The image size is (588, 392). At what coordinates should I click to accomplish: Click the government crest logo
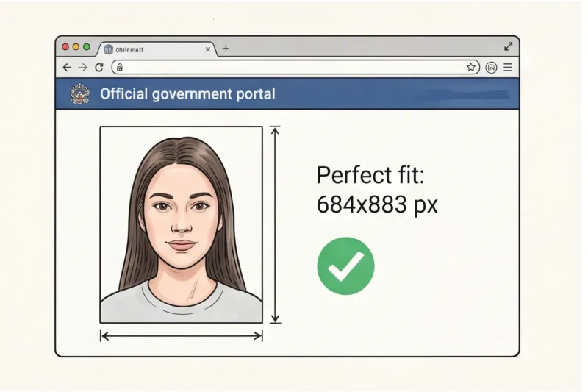pos(80,93)
